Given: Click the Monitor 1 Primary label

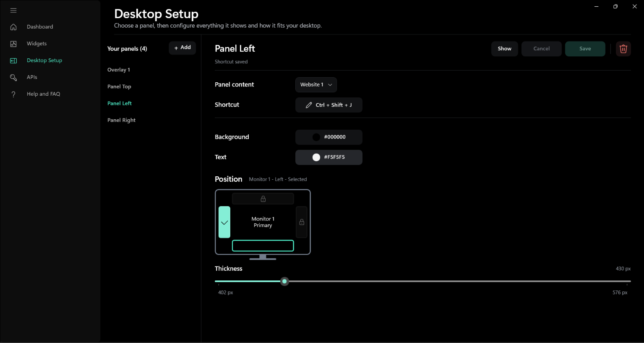Looking at the screenshot, I should click(263, 222).
